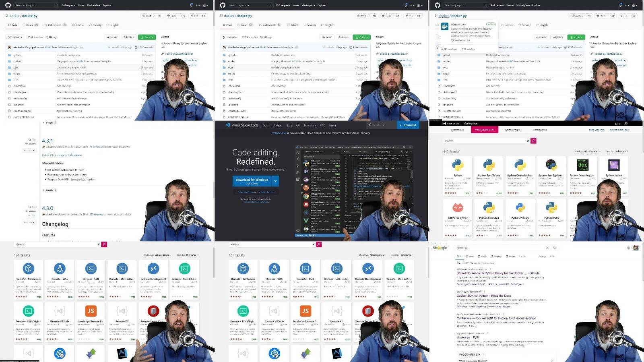The image size is (644, 362).
Task: Open the Compare dropdown beside release 4.3.0
Action: [x=29, y=222]
